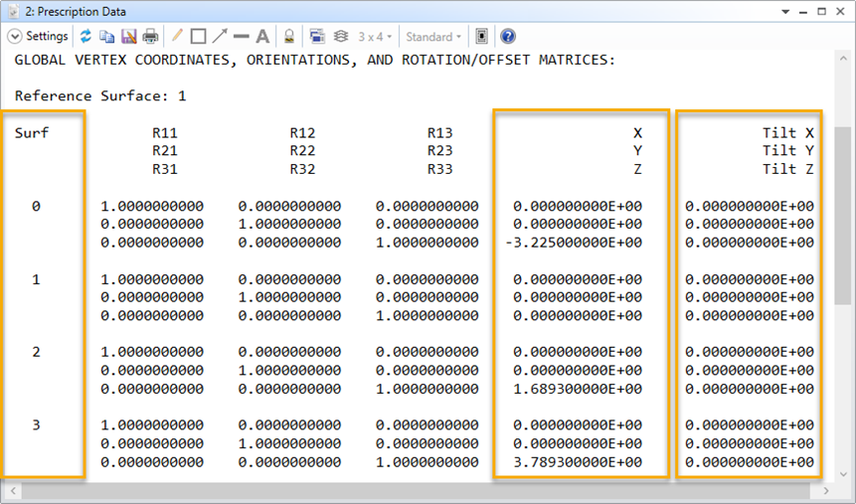Click the Save As icon
Image resolution: width=856 pixels, height=504 pixels.
pos(129,37)
